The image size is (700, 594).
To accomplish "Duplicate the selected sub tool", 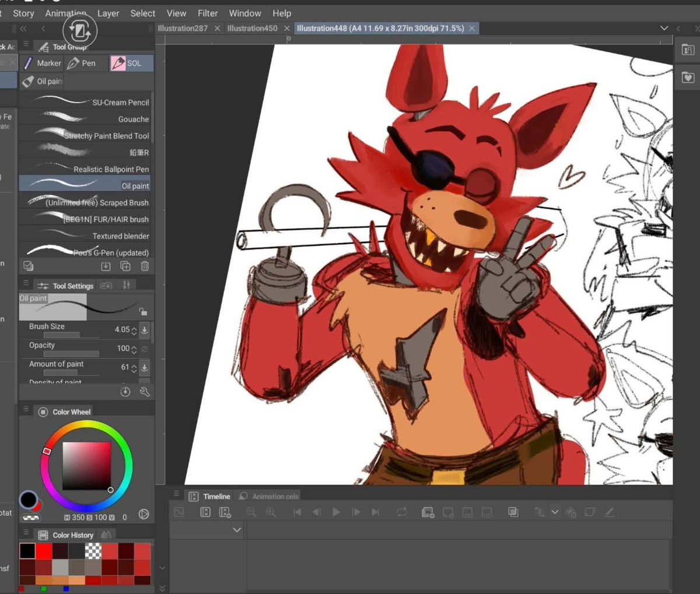I will click(x=125, y=266).
